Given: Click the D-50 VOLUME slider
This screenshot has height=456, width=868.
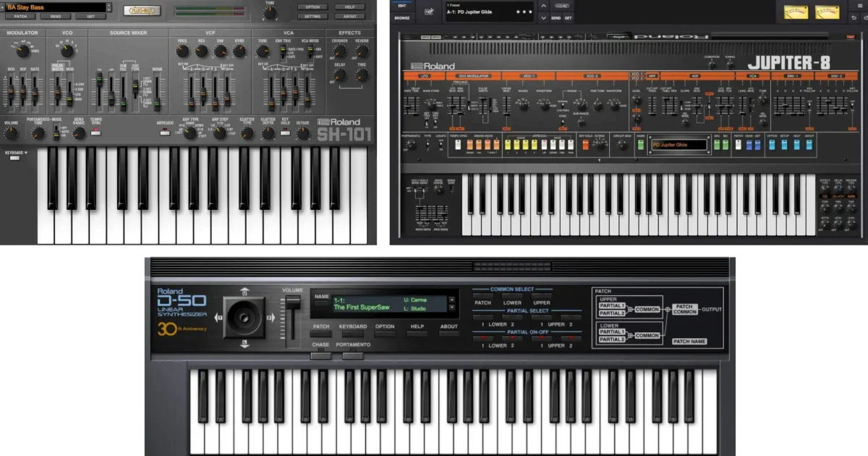Looking at the screenshot, I should pos(292,304).
